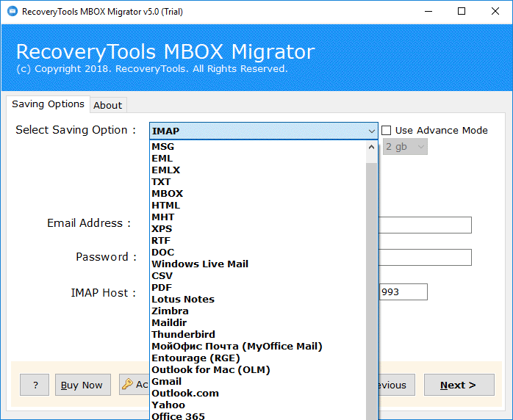Switch to the Saving Options tab
Image resolution: width=513 pixels, height=420 pixels.
(x=48, y=104)
